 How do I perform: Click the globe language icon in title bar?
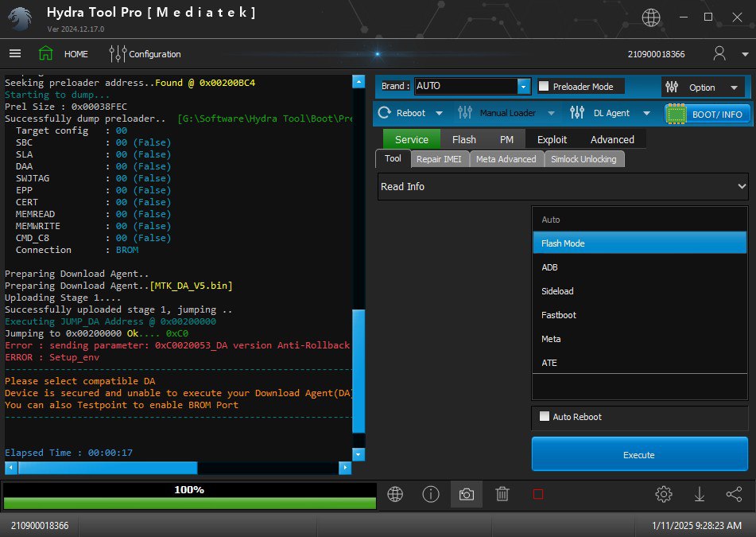[x=651, y=18]
